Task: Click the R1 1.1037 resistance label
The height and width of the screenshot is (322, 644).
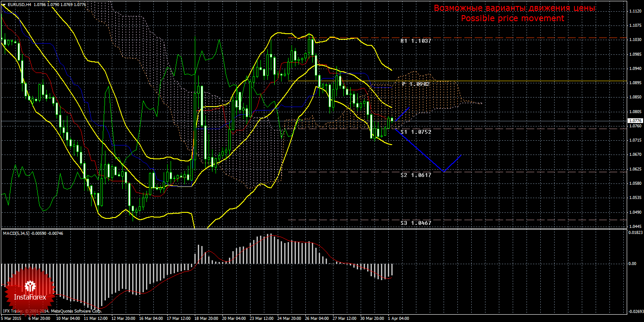Action: [416, 41]
